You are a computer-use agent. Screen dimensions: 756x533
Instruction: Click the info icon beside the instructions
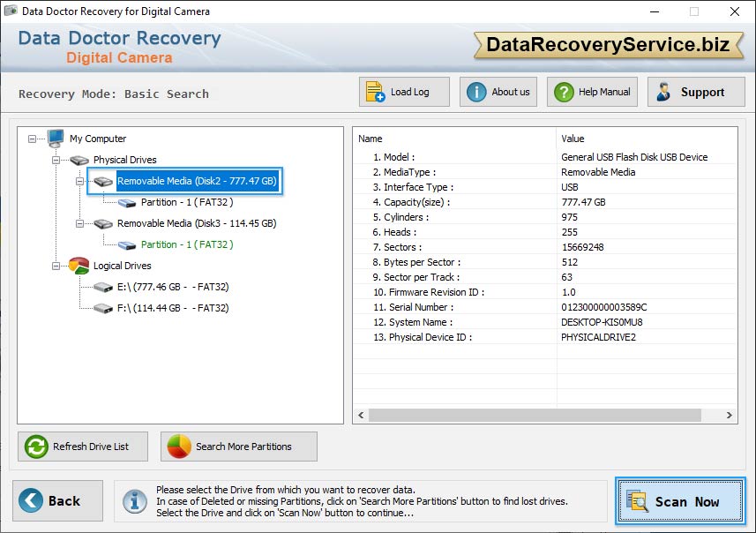(x=134, y=501)
